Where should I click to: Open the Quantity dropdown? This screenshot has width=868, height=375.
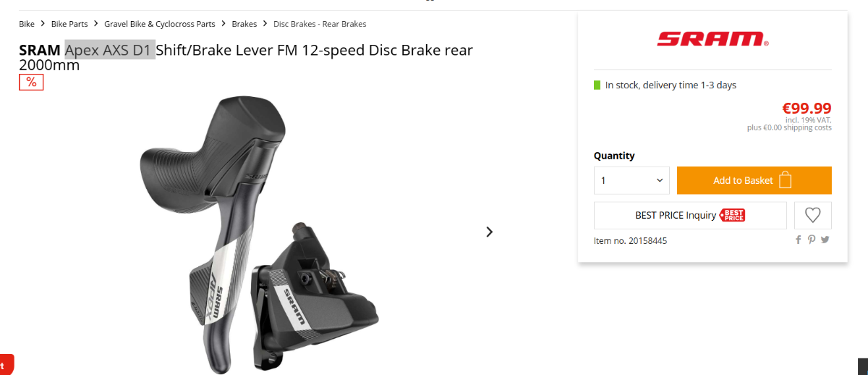click(631, 180)
